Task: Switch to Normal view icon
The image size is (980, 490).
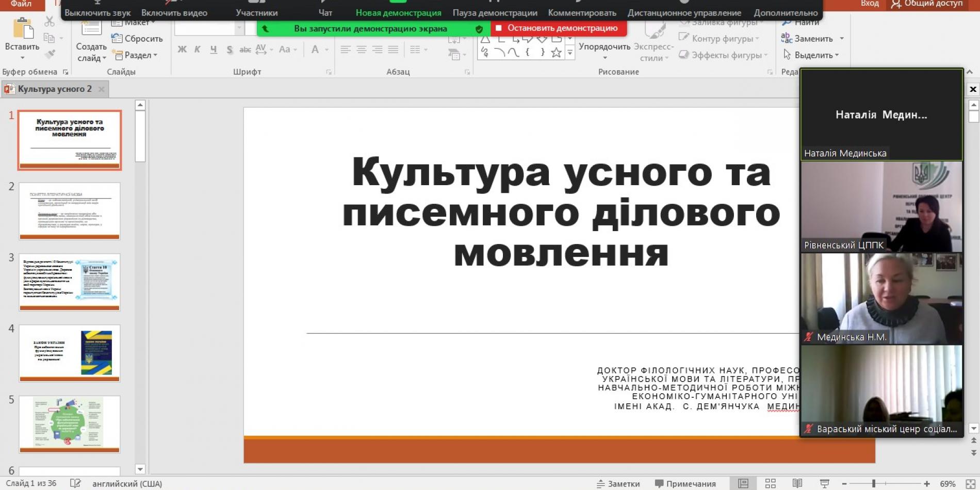Action: point(743,484)
